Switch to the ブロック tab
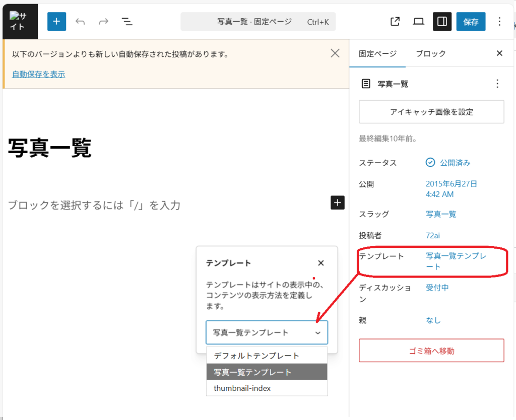The height and width of the screenshot is (420, 516). (x=431, y=53)
